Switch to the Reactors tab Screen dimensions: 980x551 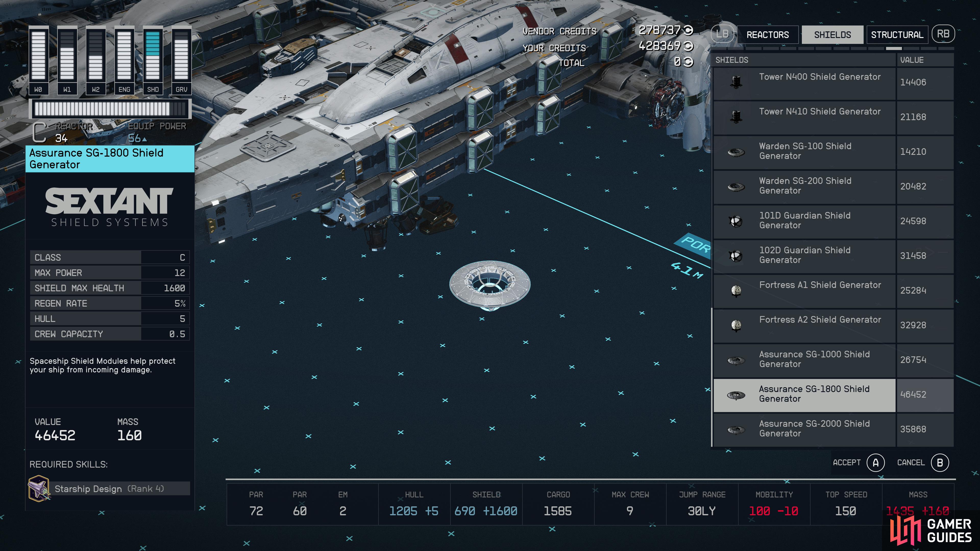(x=768, y=35)
